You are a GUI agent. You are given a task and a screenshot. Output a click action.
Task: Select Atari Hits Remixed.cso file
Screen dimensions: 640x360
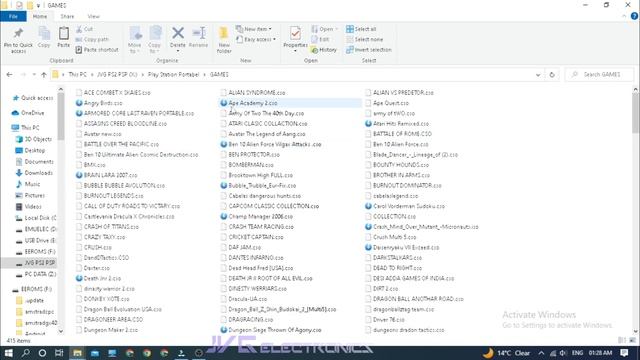(397, 124)
